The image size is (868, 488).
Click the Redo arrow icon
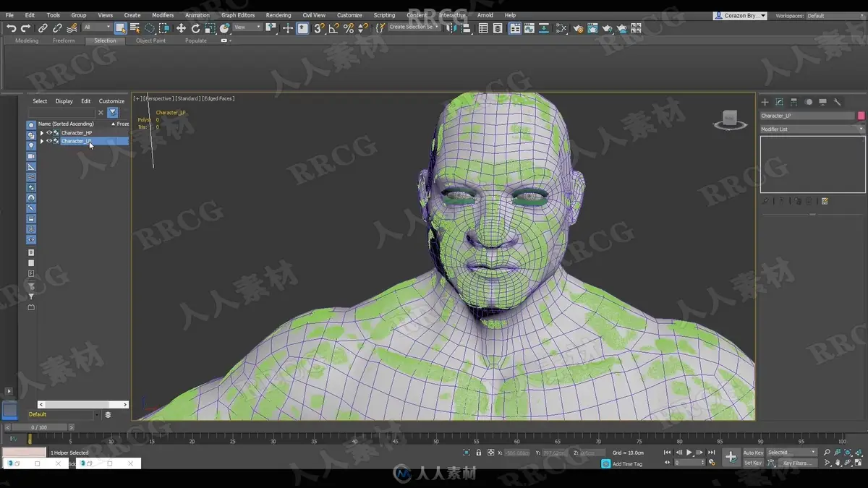25,28
